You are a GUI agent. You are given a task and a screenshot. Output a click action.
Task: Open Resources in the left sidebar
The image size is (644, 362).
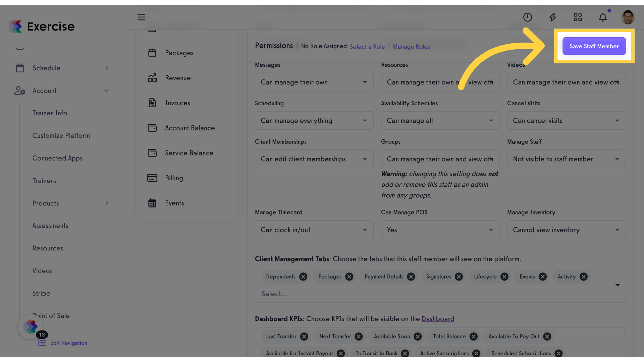point(48,248)
